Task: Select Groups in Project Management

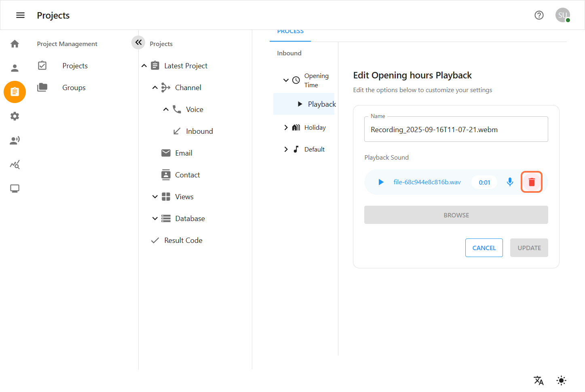Action: pyautogui.click(x=74, y=88)
